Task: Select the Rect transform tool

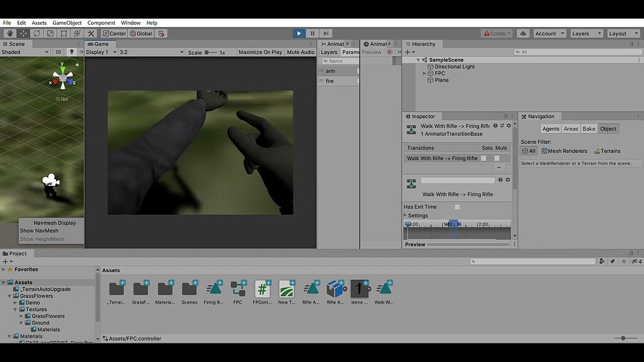Action: 63,33
